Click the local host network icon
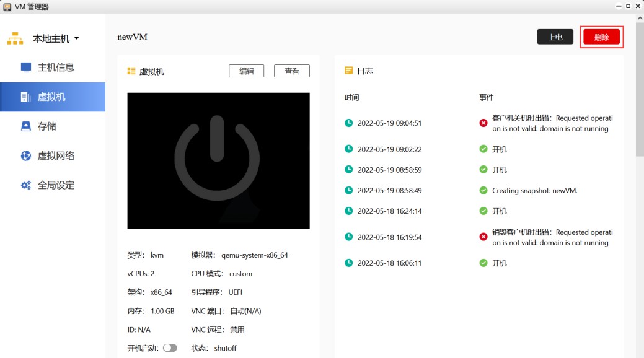The image size is (644, 358). (15, 38)
